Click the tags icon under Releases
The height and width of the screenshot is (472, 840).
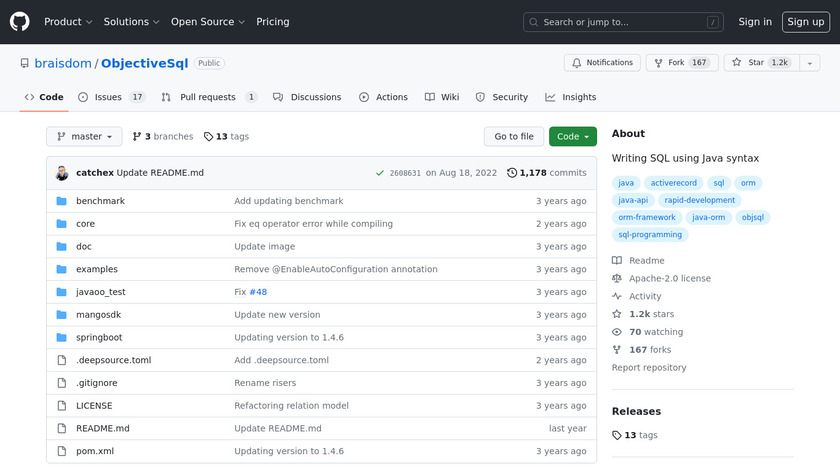click(617, 435)
